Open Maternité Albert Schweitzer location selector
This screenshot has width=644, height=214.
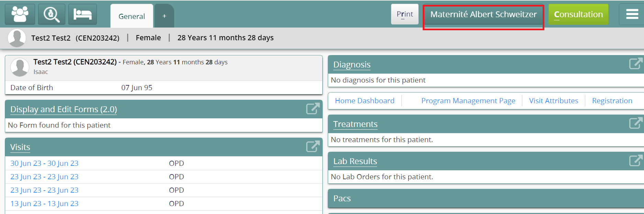coord(483,14)
